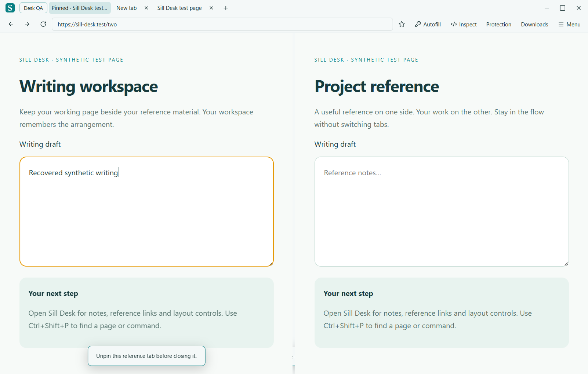Click the left draft resize handle
This screenshot has height=374, width=588.
271,264
